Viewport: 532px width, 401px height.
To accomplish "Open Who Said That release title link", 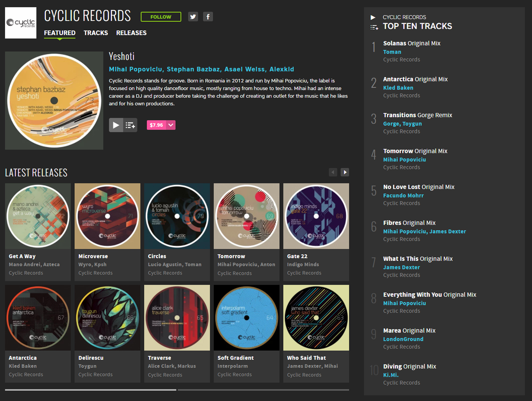I will click(307, 358).
